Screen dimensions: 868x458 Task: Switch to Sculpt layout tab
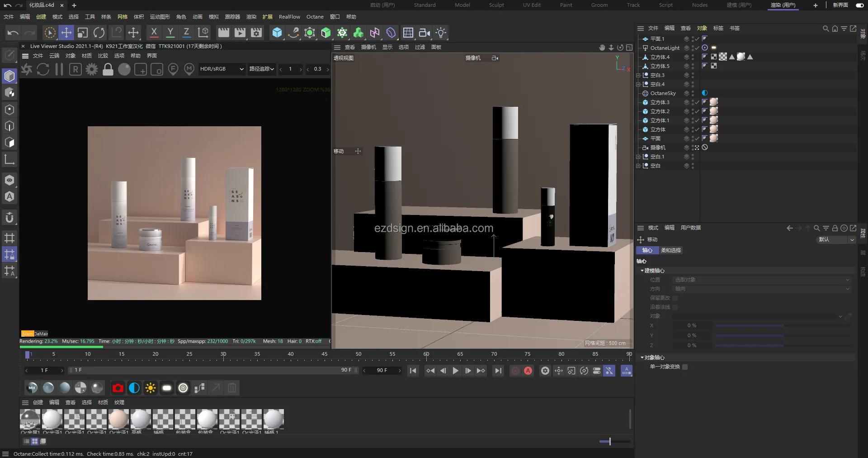pos(496,5)
